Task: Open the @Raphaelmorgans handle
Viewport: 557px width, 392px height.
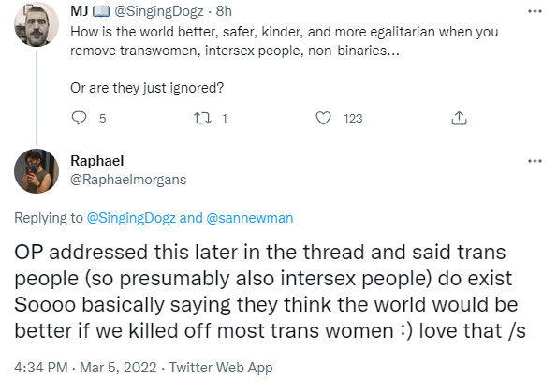Action: pyautogui.click(x=128, y=180)
